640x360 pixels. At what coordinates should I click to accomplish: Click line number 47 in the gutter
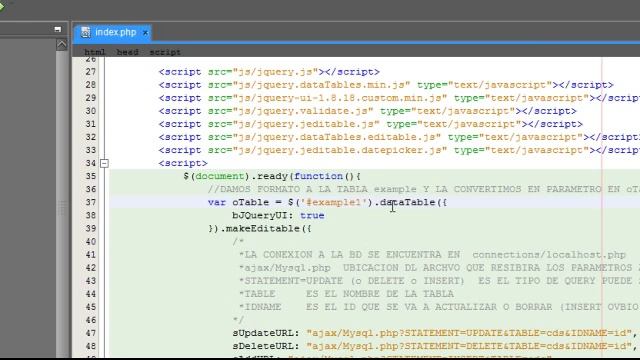(x=91, y=333)
